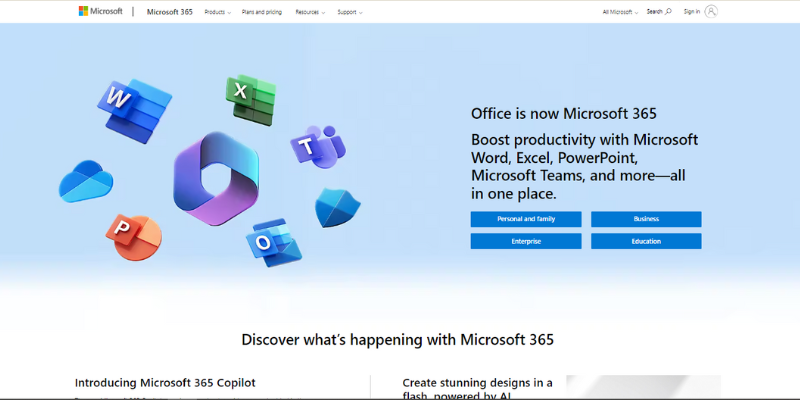
Task: Open Plans and pricing page
Action: [262, 12]
